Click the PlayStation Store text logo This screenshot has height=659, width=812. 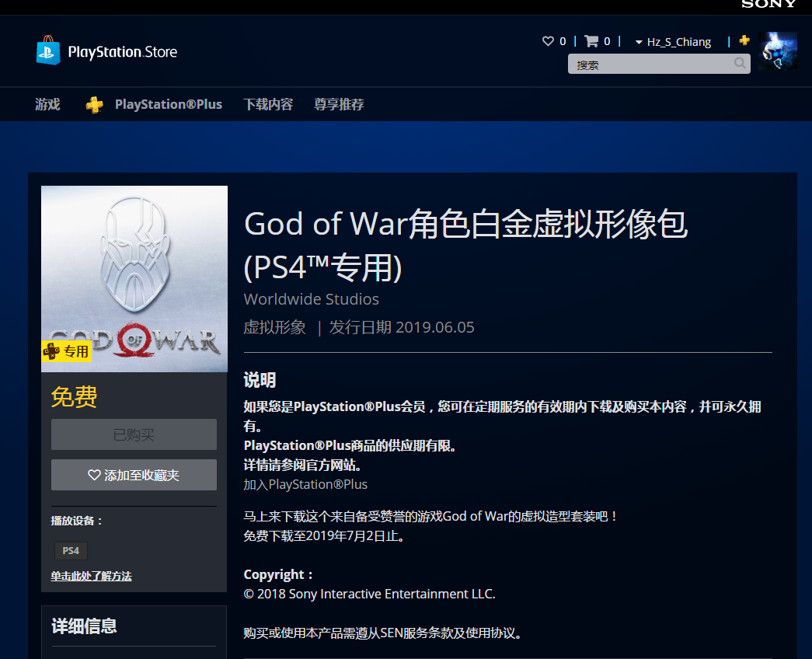pos(123,52)
